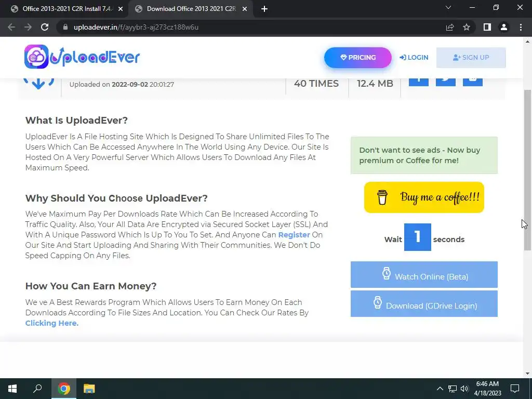Click the How You Can Earn Money? heading

(x=91, y=286)
